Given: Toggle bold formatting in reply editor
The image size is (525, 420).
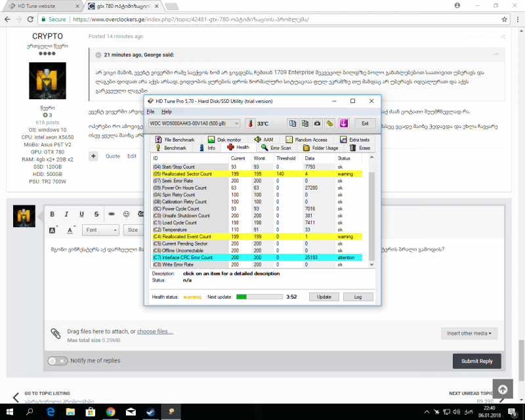Looking at the screenshot, I should click(x=52, y=215).
